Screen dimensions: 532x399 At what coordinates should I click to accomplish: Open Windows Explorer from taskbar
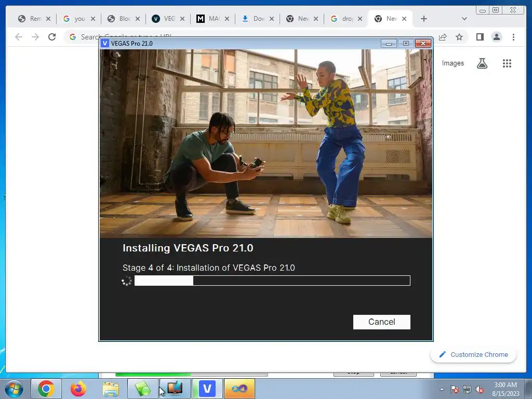(x=111, y=389)
